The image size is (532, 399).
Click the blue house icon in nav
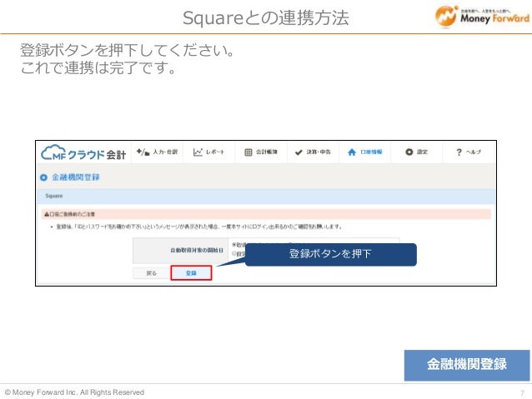352,152
